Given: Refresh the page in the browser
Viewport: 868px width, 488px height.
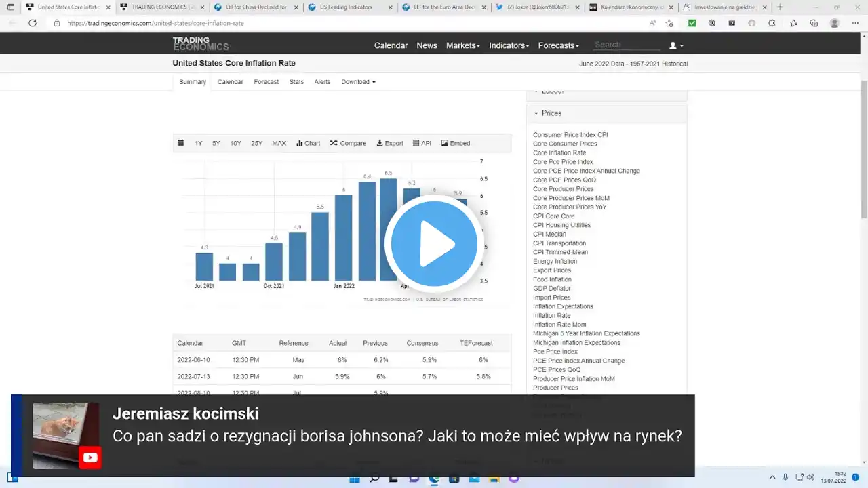Looking at the screenshot, I should [x=33, y=23].
